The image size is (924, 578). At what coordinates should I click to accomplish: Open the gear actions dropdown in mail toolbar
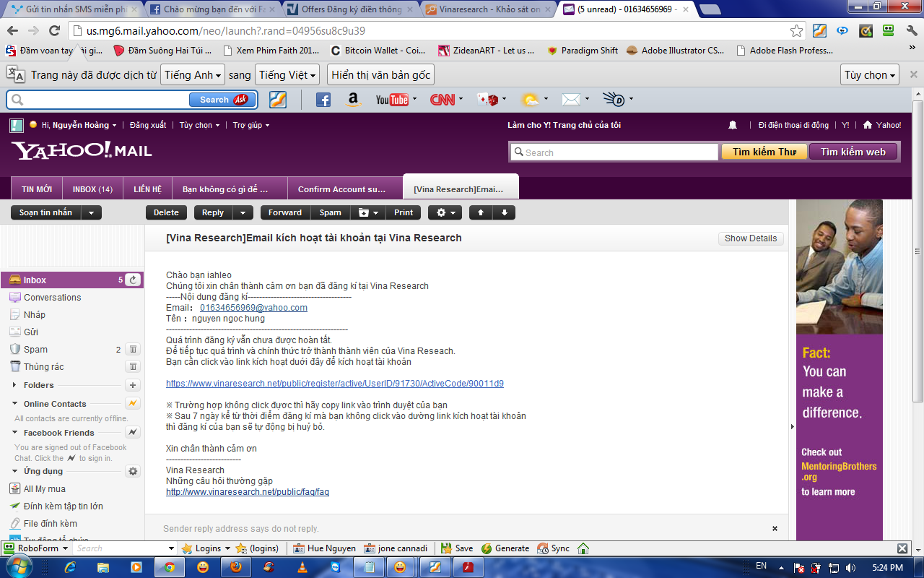pos(445,212)
